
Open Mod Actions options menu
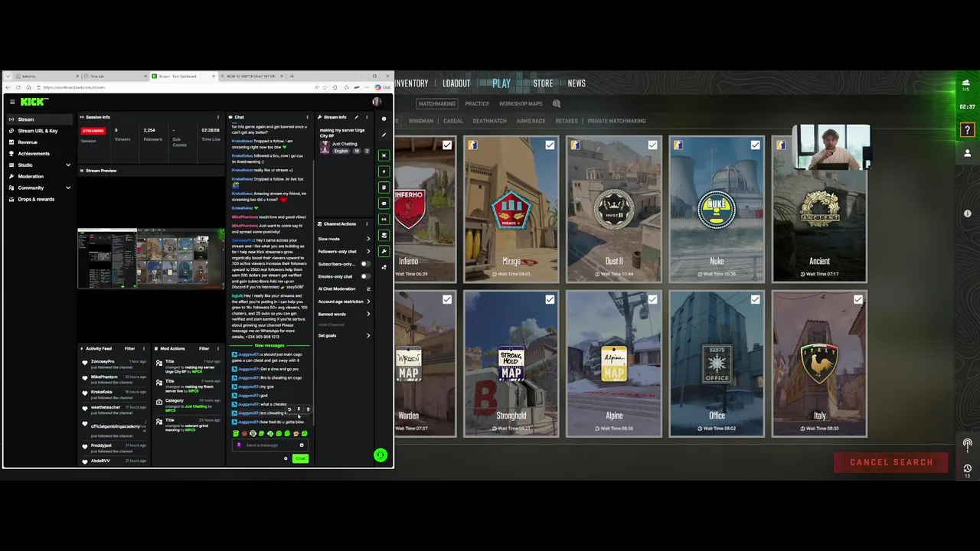pos(218,349)
